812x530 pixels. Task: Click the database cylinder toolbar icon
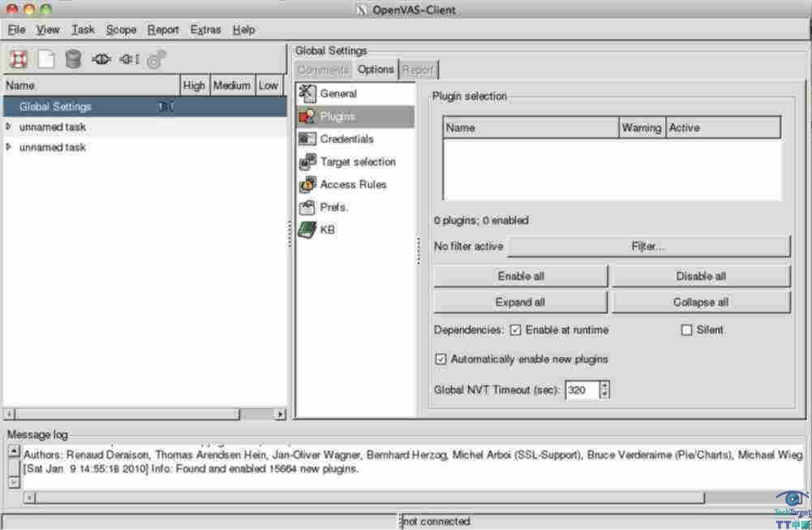click(73, 59)
